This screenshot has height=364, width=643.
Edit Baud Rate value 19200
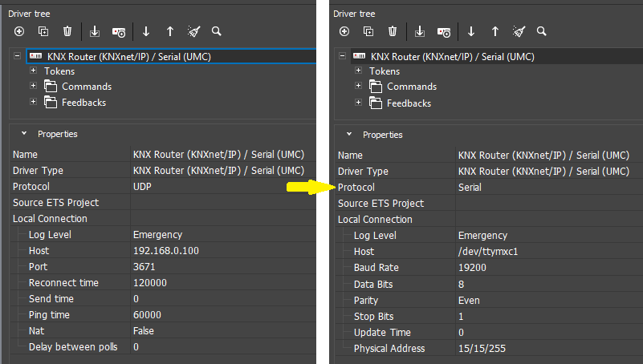tap(549, 267)
